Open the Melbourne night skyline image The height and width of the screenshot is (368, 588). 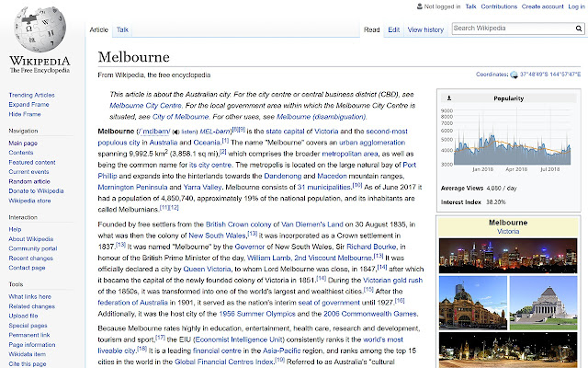pos(508,256)
